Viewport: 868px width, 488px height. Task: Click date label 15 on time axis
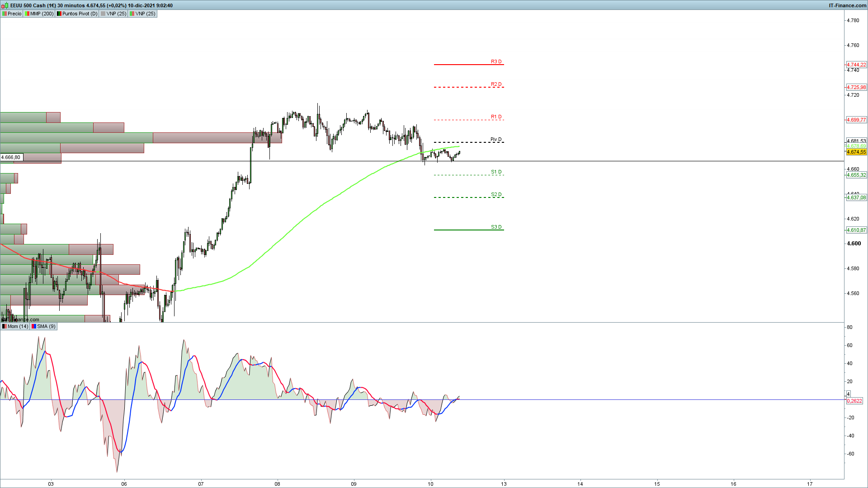pos(657,484)
